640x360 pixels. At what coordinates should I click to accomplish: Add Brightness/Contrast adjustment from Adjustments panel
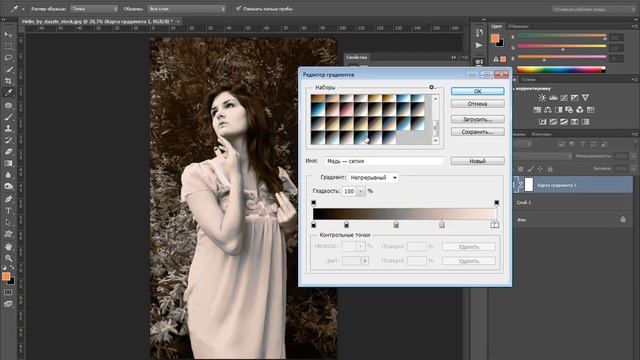(x=542, y=98)
